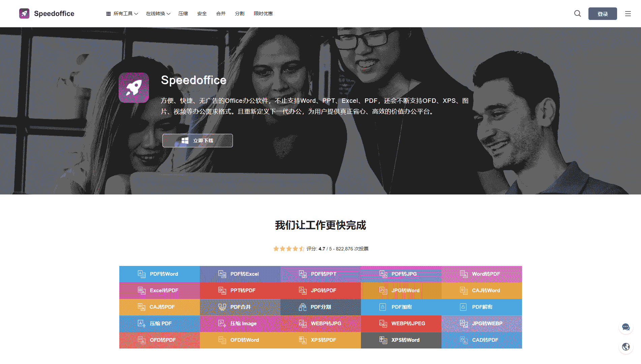This screenshot has height=364, width=641.
Task: Click the Speedoffice text in header
Action: point(54,13)
